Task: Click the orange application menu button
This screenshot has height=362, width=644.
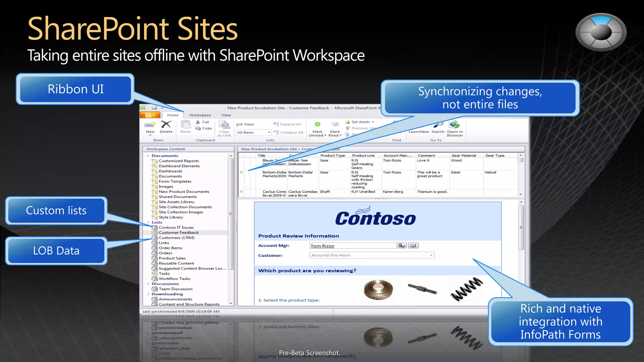Action: coord(150,115)
